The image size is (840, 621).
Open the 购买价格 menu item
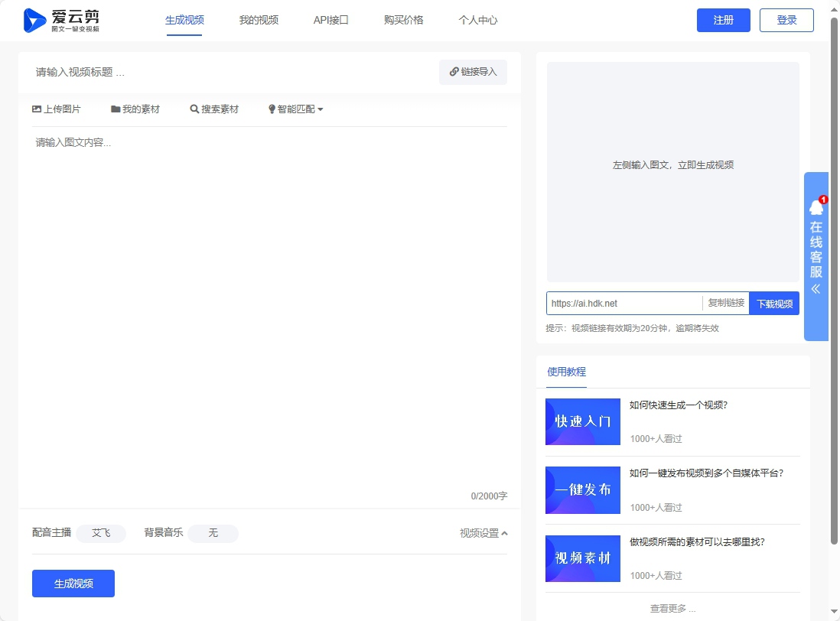coord(403,21)
